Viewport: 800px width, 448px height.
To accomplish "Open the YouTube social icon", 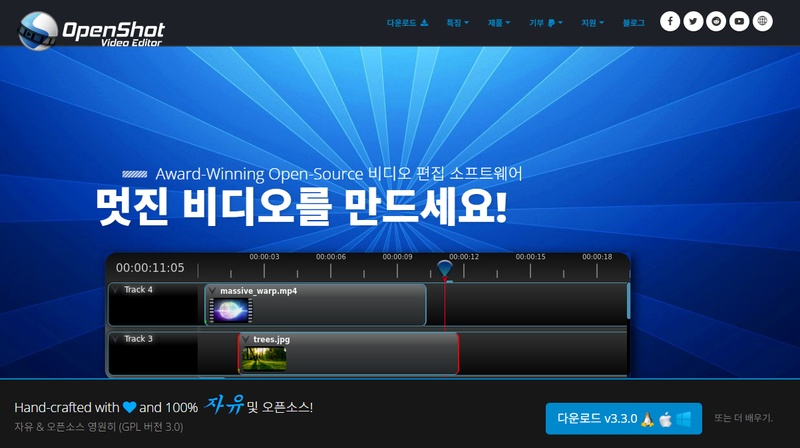I will pos(739,21).
